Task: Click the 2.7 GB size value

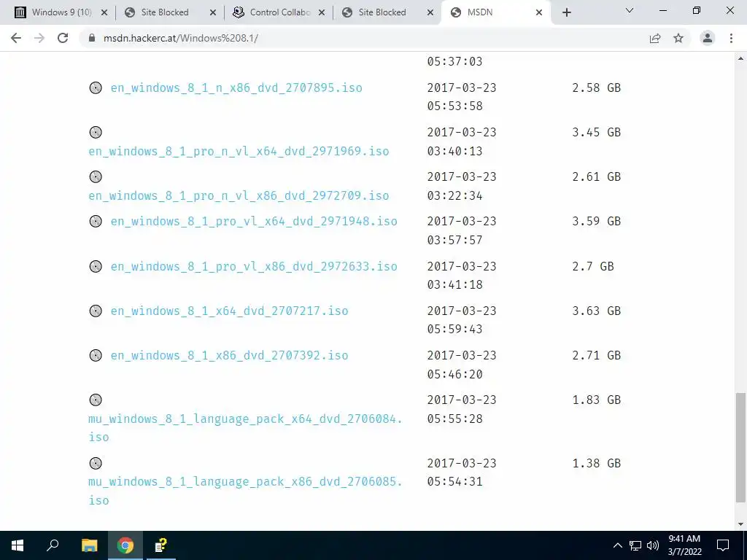Action: tap(593, 266)
